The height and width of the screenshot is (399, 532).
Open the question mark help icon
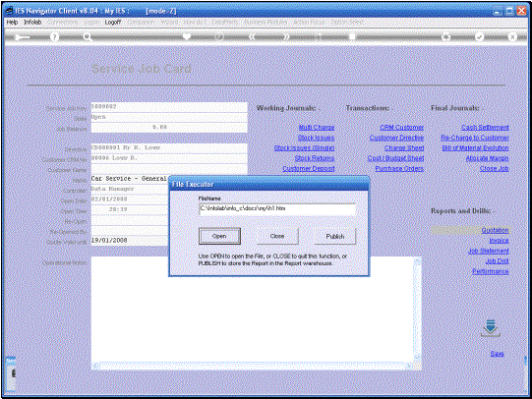[x=54, y=36]
